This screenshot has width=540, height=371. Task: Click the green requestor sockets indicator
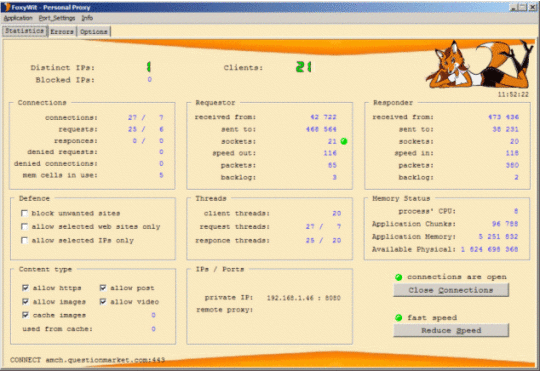[x=344, y=141]
